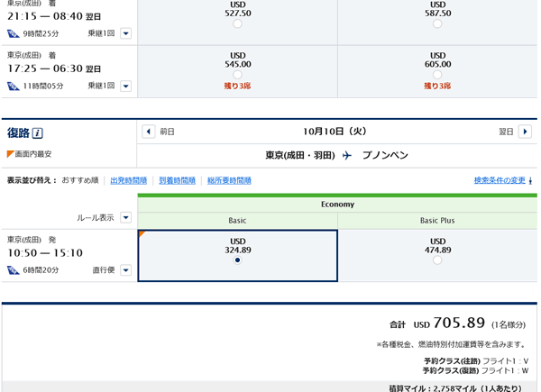Click orange 画面内最安 lowest-price marker
This screenshot has height=392, width=541.
click(x=11, y=154)
